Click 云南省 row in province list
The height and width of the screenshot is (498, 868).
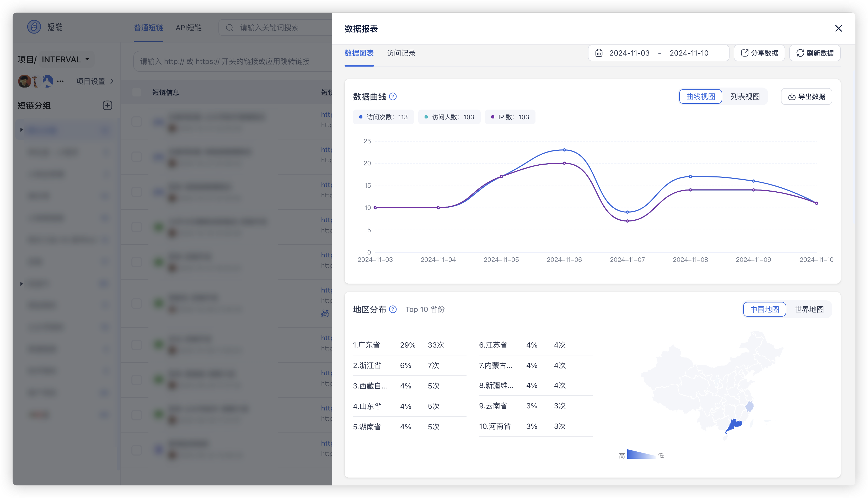(x=535, y=406)
